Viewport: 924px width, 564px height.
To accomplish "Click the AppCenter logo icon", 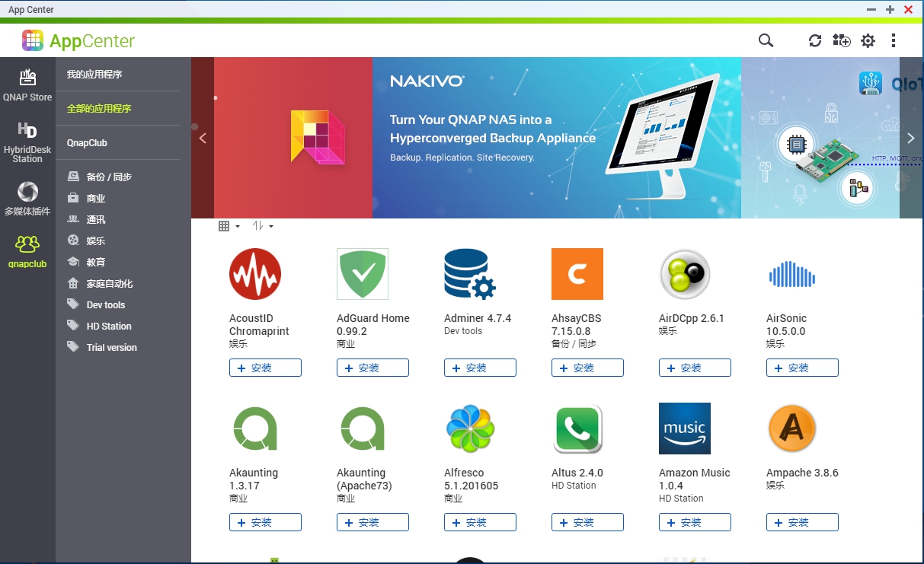I will click(x=33, y=40).
